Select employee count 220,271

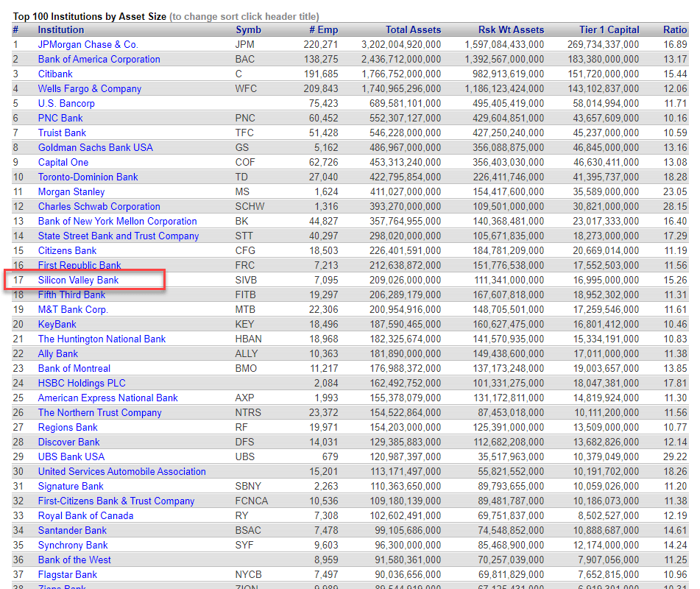(321, 45)
